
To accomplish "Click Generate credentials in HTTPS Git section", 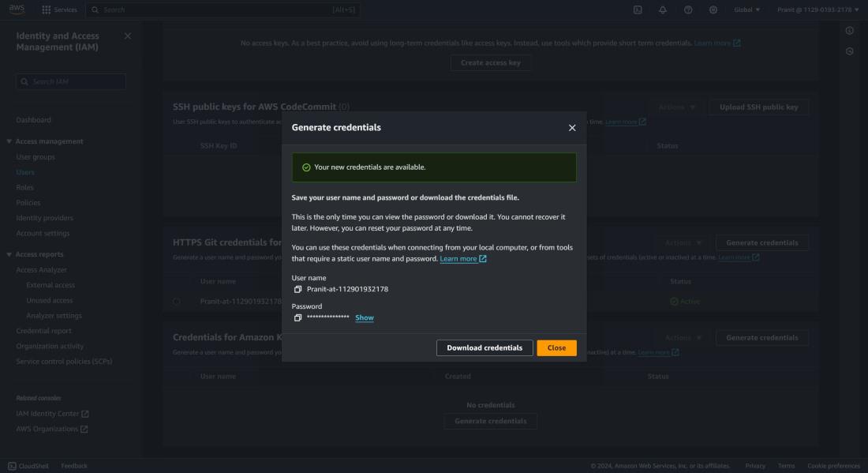I will tap(761, 242).
